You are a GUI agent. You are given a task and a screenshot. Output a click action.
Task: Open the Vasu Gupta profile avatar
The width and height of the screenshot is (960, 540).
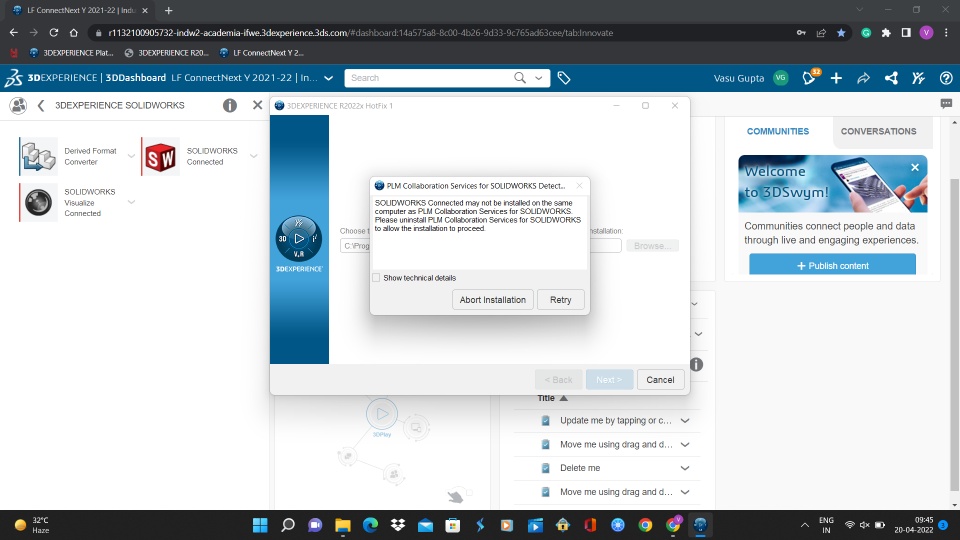click(x=780, y=78)
